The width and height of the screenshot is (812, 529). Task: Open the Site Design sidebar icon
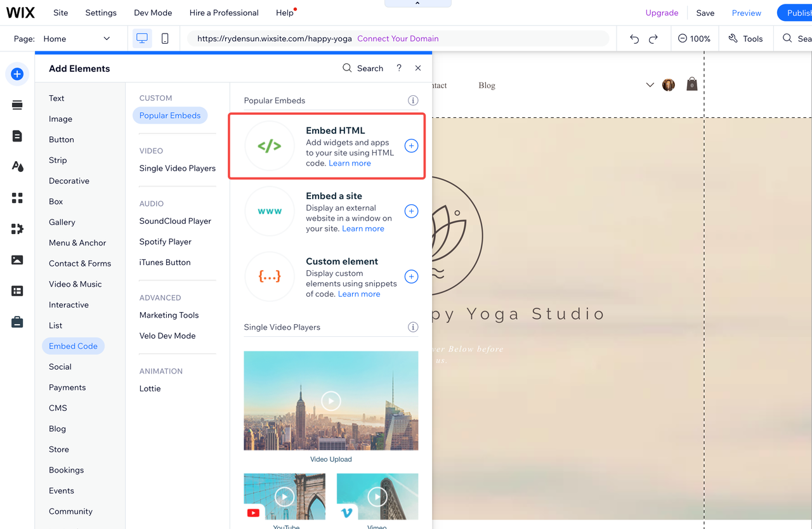17,167
